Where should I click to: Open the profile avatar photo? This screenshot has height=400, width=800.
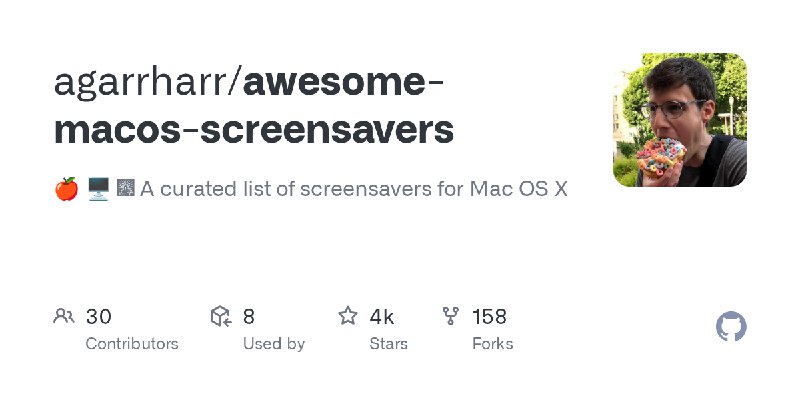[x=679, y=120]
